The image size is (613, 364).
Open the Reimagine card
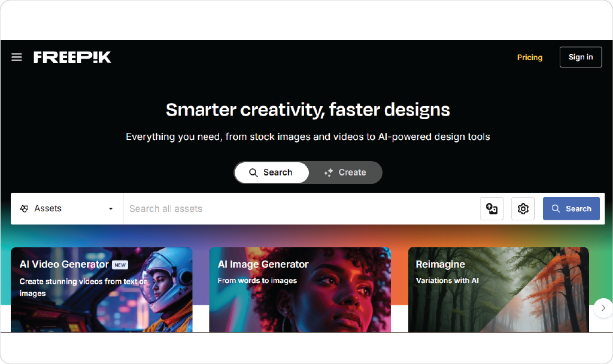(x=499, y=290)
